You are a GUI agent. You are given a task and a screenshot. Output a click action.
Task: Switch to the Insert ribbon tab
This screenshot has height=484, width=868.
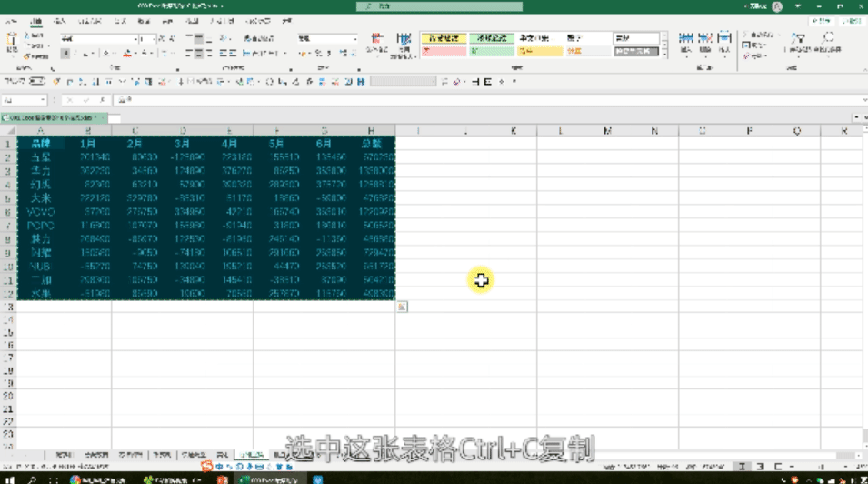(60, 21)
